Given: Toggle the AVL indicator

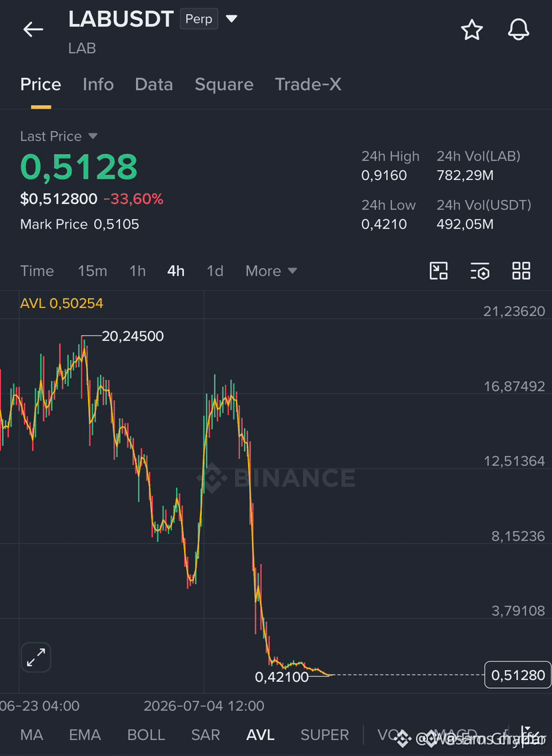Looking at the screenshot, I should [x=260, y=735].
